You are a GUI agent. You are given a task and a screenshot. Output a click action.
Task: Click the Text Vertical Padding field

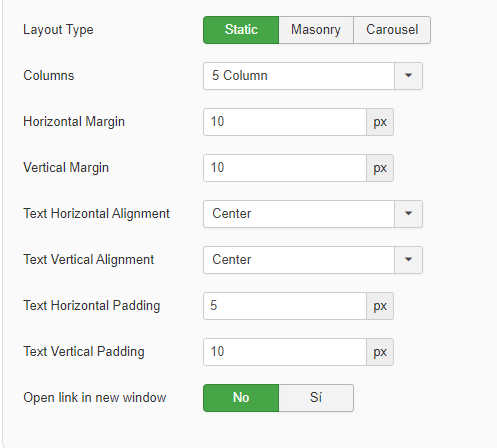pos(285,352)
